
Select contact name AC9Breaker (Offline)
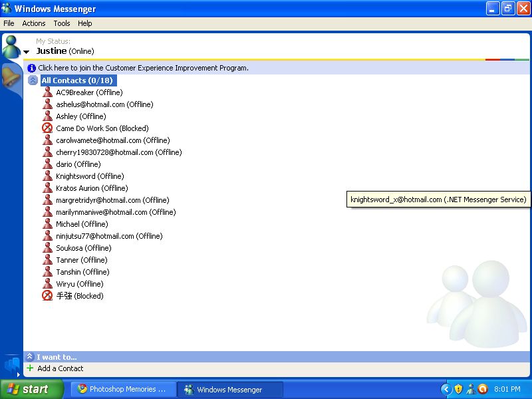pos(89,92)
